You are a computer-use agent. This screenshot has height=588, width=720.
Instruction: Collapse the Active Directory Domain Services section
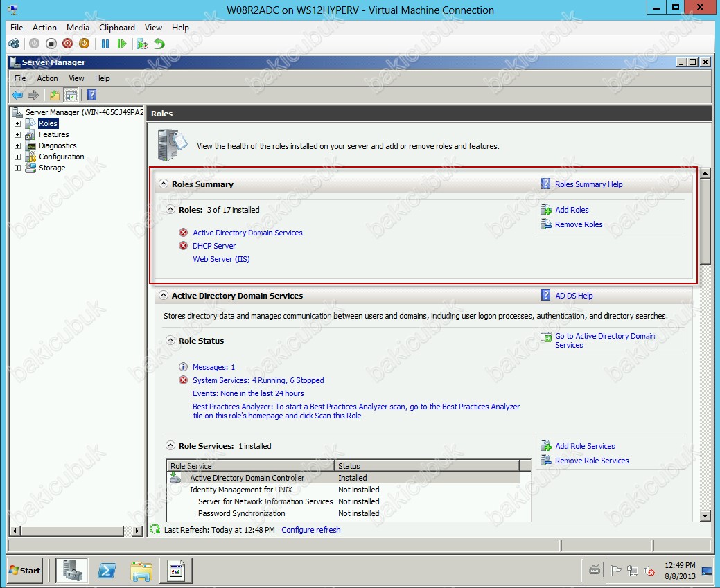coord(164,295)
